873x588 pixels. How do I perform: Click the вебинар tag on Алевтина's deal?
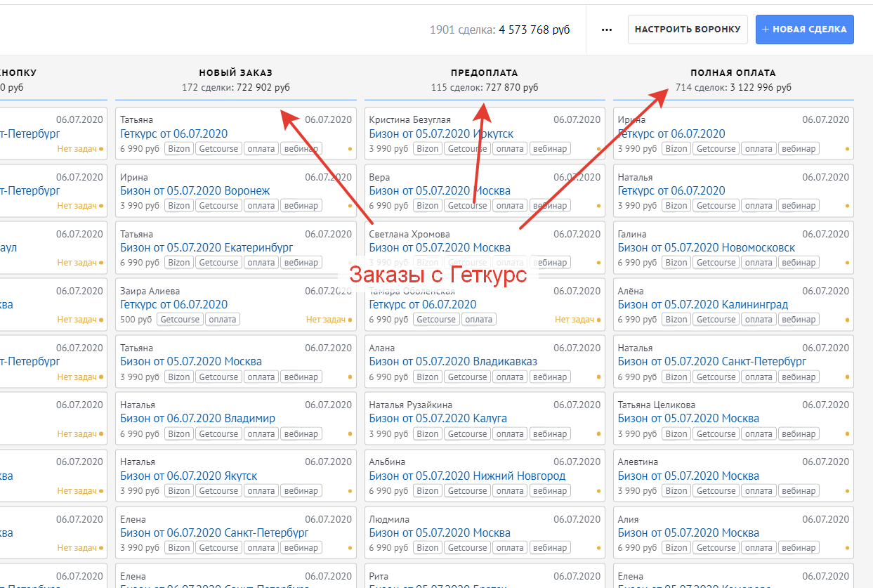pos(799,491)
